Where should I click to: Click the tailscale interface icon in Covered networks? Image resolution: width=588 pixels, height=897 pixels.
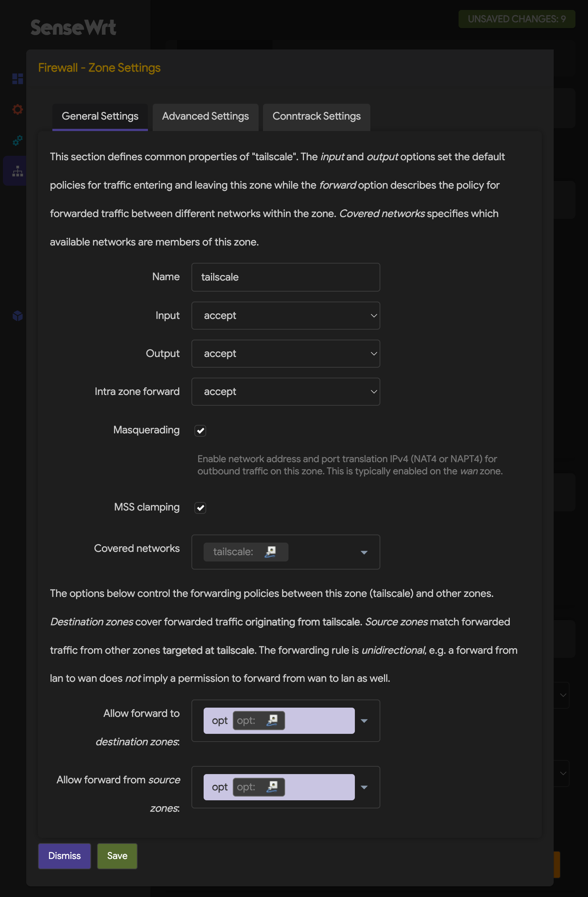pyautogui.click(x=270, y=552)
